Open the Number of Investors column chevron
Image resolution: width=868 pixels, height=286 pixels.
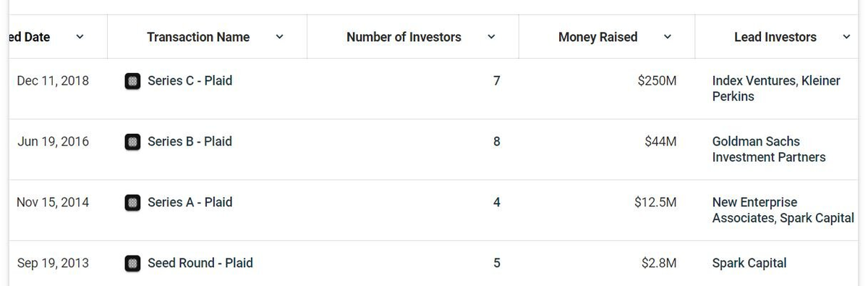tap(491, 38)
